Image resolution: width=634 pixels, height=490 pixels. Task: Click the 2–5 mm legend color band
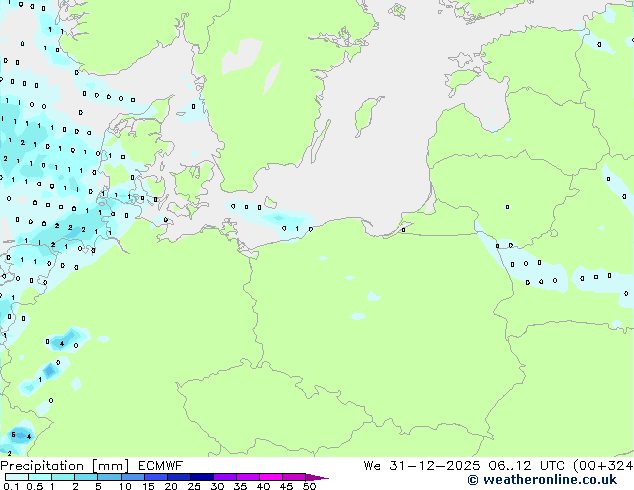pyautogui.click(x=86, y=477)
